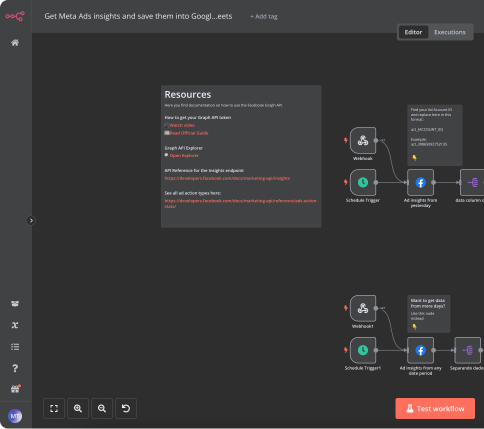The width and height of the screenshot is (484, 429).
Task: Select the Ad insights from yesterday node
Action: pos(420,182)
